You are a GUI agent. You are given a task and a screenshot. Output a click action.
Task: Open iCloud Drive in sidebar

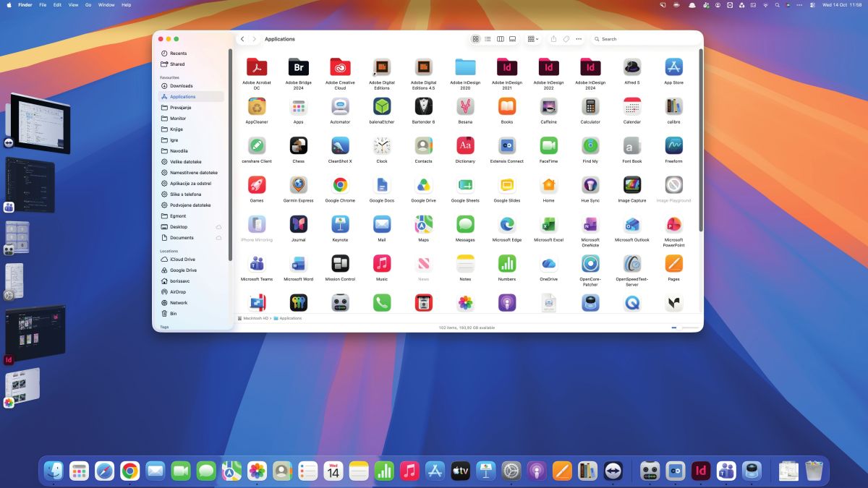[x=192, y=260]
